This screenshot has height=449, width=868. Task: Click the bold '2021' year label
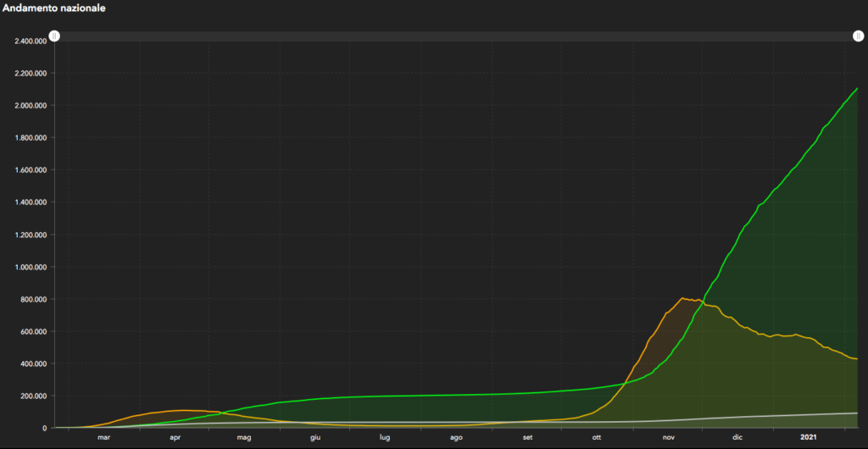point(809,437)
